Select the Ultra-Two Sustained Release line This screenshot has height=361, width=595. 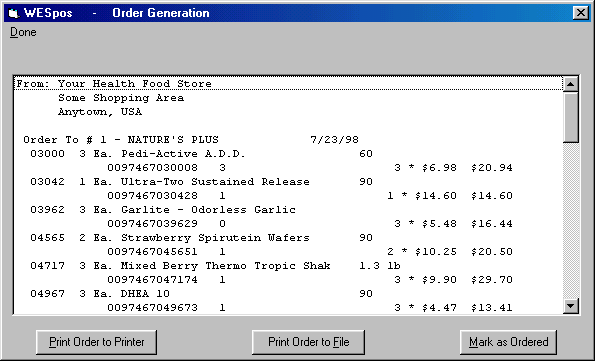tap(288, 182)
